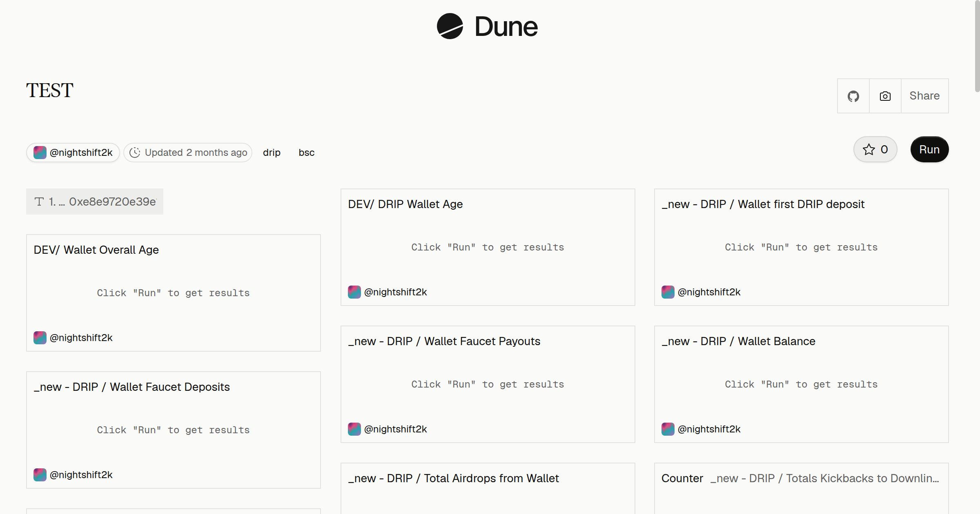Click the page vertical scrollbar
980x514 pixels.
tap(977, 46)
